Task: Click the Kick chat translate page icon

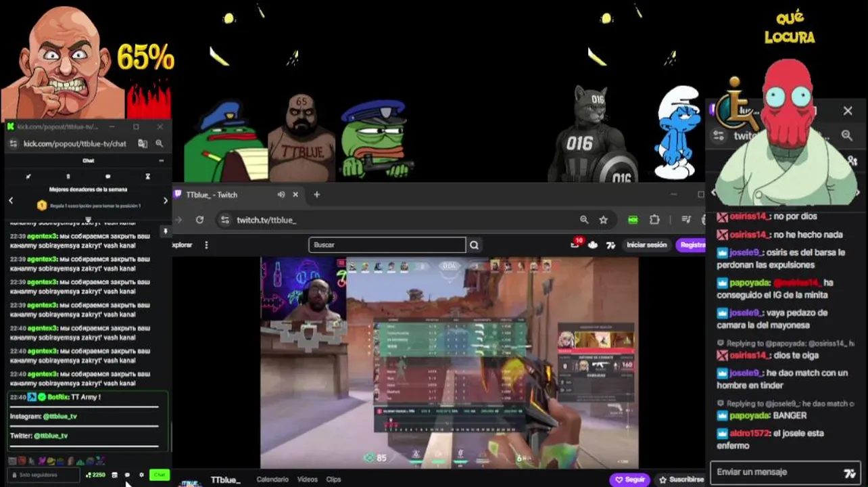Action: [x=143, y=143]
